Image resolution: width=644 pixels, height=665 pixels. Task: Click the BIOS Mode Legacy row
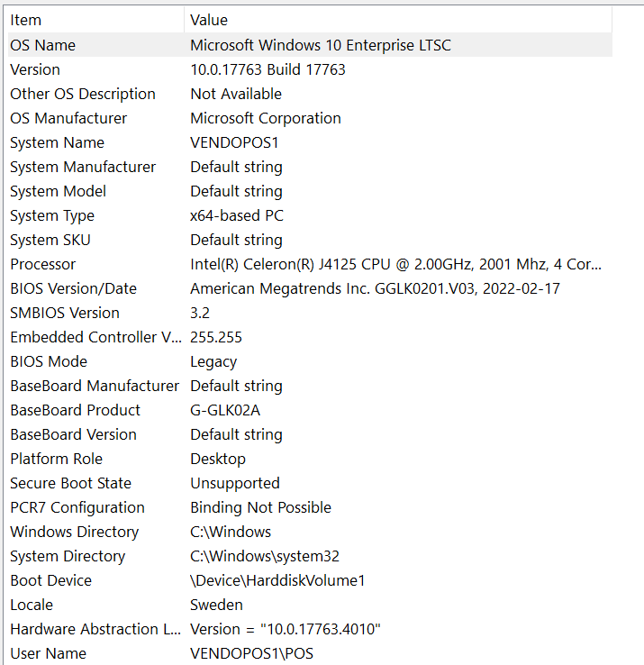pos(49,361)
